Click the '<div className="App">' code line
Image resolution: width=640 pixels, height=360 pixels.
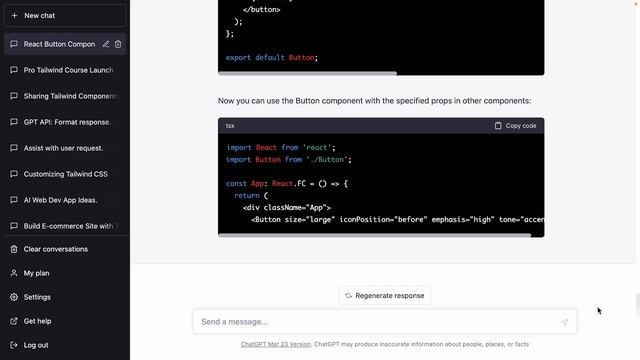287,208
